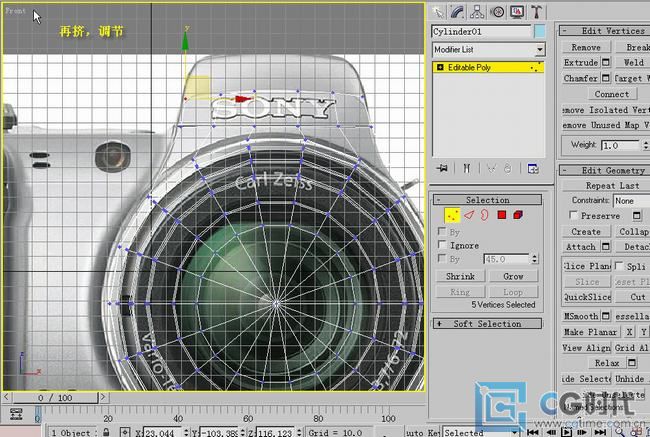Open Preserve UVs settings box icon
650x437 pixels.
click(637, 216)
